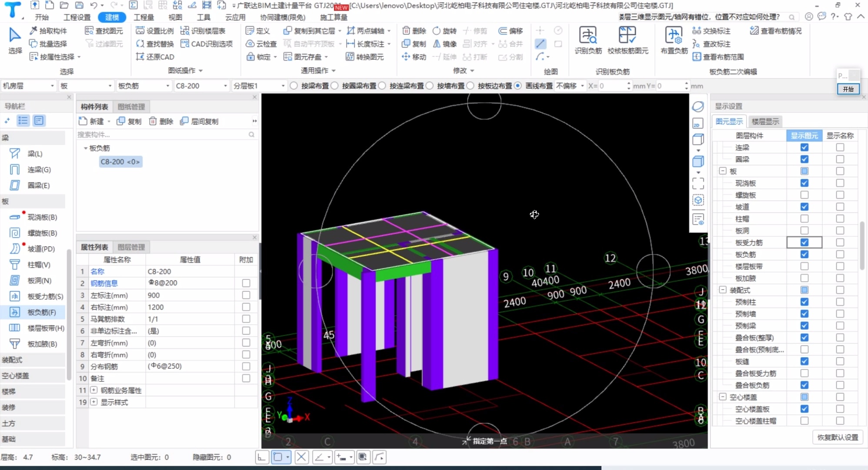Open 机房层 floor dropdown
This screenshot has width=868, height=470.
29,86
